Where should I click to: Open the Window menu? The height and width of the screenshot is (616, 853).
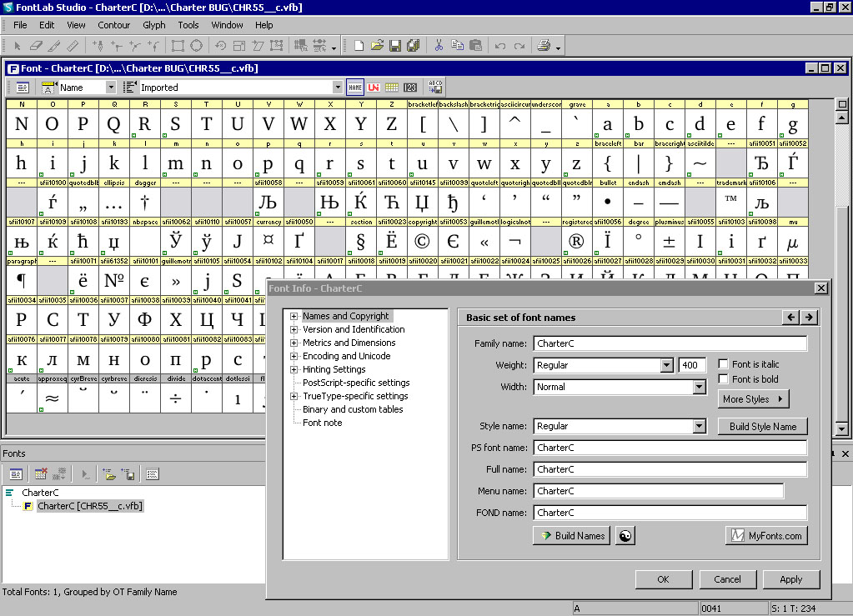(x=227, y=25)
